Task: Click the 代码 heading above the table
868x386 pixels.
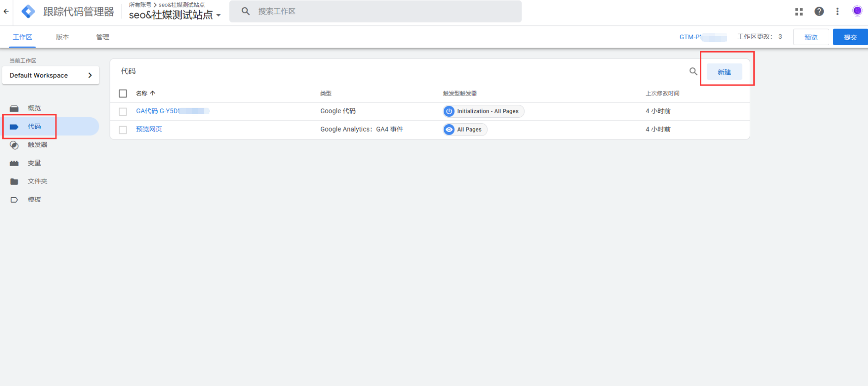Action: click(128, 71)
